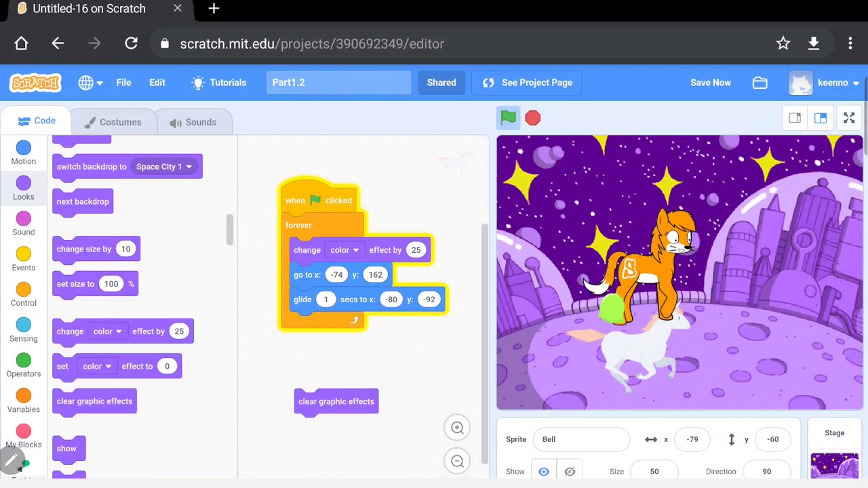Select the Sound block category
This screenshot has height=488, width=868.
click(x=24, y=224)
